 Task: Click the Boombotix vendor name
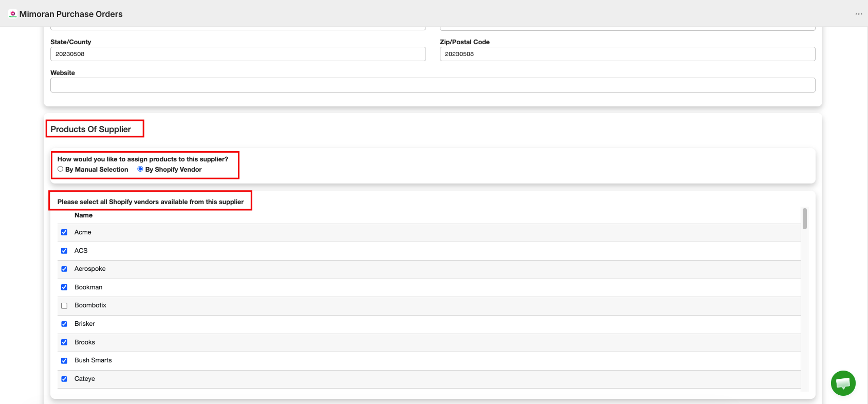(90, 305)
